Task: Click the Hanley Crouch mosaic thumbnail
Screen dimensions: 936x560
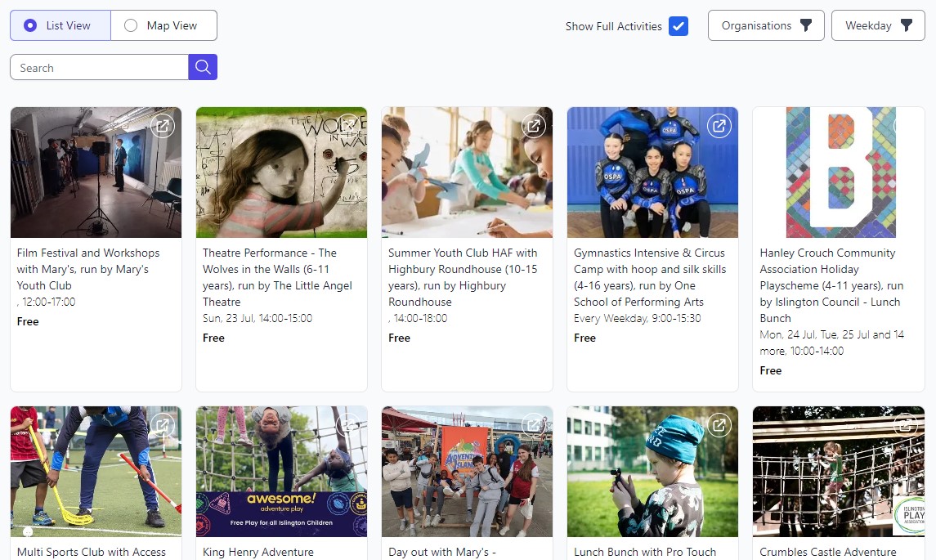Action: (838, 172)
